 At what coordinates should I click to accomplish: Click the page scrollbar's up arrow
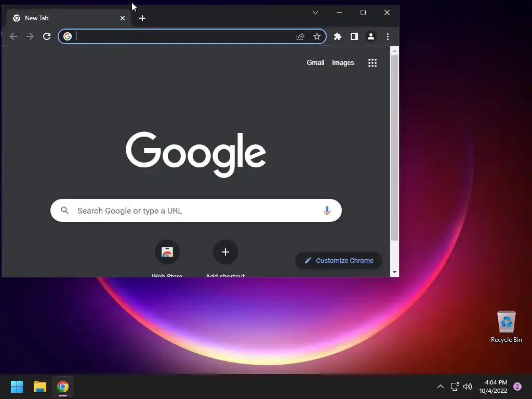[394, 51]
